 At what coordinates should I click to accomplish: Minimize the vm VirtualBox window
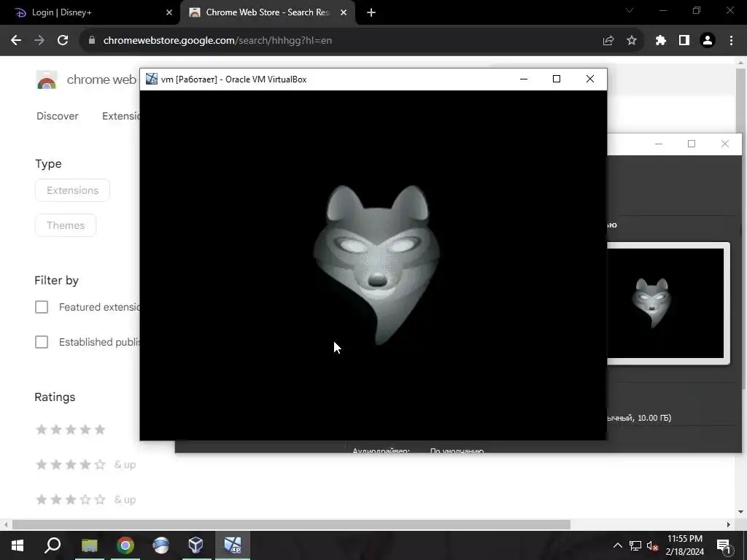pyautogui.click(x=524, y=79)
